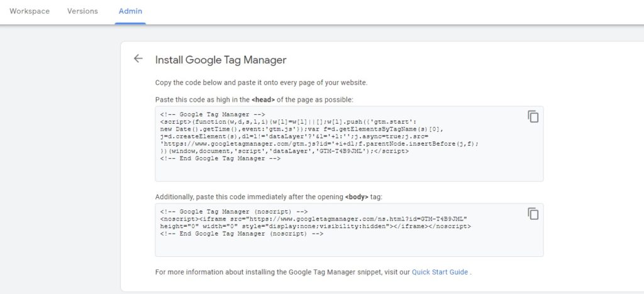Click the 'Copy the code below' instruction text

coord(261,82)
